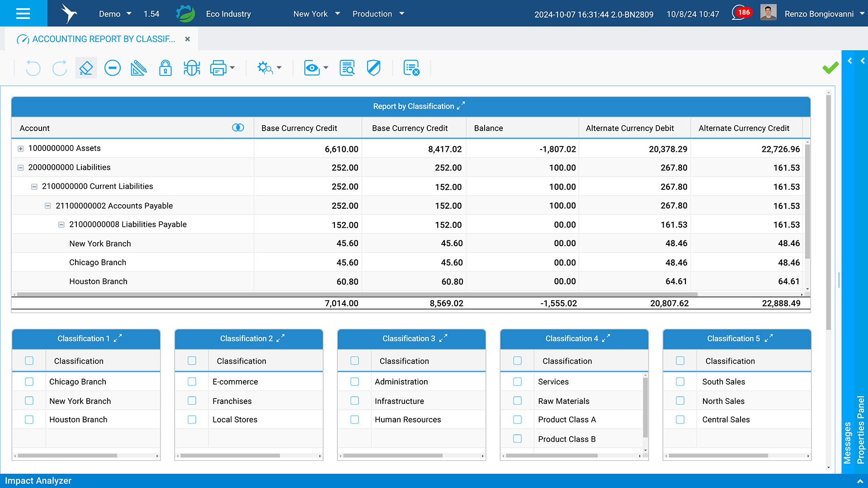The width and height of the screenshot is (868, 488).
Task: Open notifications bubble showing 186
Action: (x=741, y=13)
